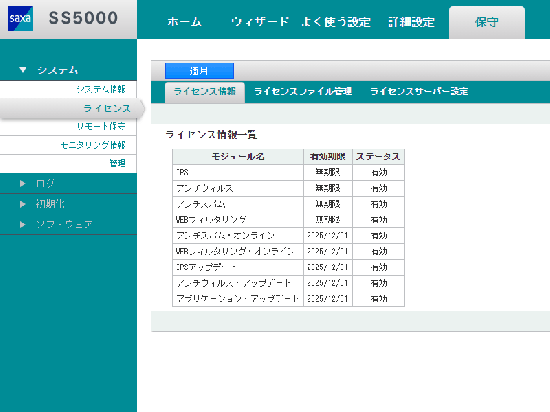Click the expiry date in IPSアップデート row
550x412 pixels.
pyautogui.click(x=328, y=267)
